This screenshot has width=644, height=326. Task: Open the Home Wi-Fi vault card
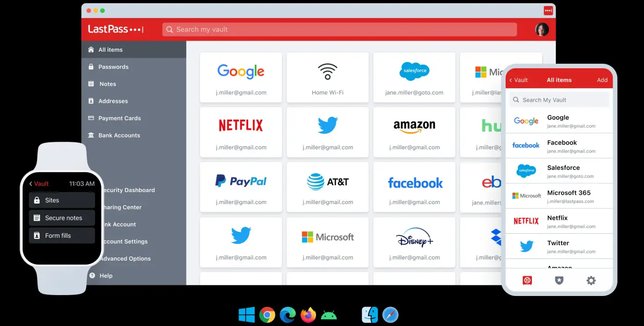(x=328, y=77)
